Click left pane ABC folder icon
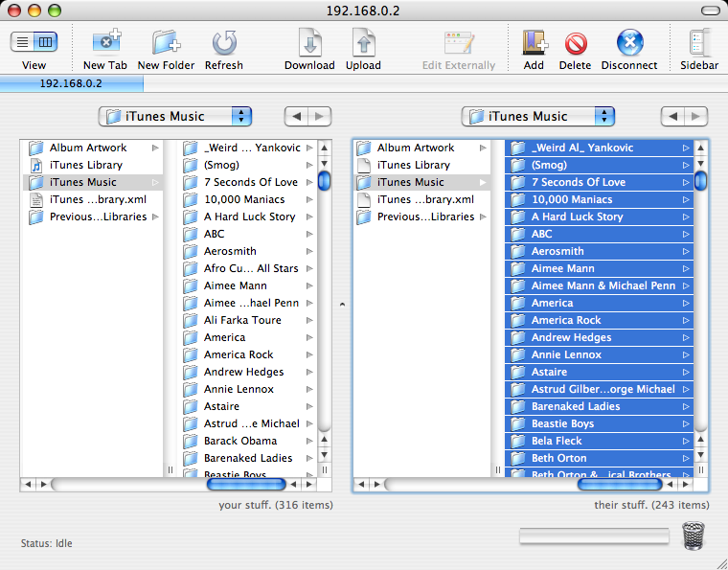The width and height of the screenshot is (728, 570). [191, 234]
